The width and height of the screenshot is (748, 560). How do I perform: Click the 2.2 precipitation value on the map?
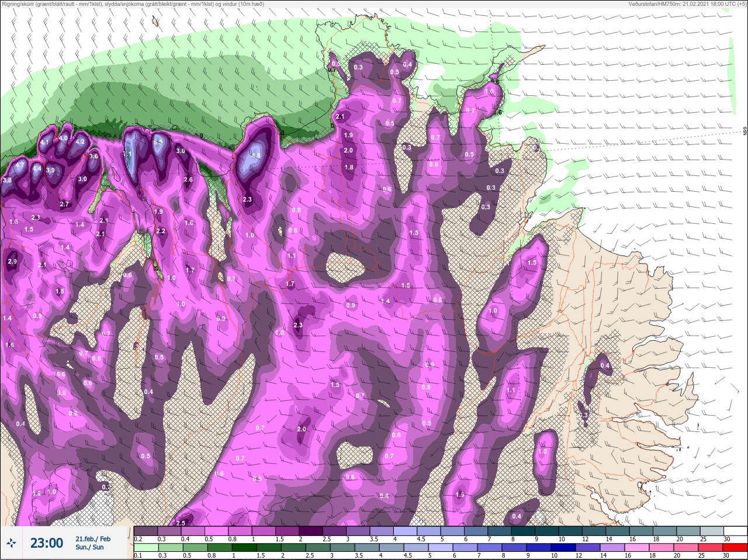161,231
